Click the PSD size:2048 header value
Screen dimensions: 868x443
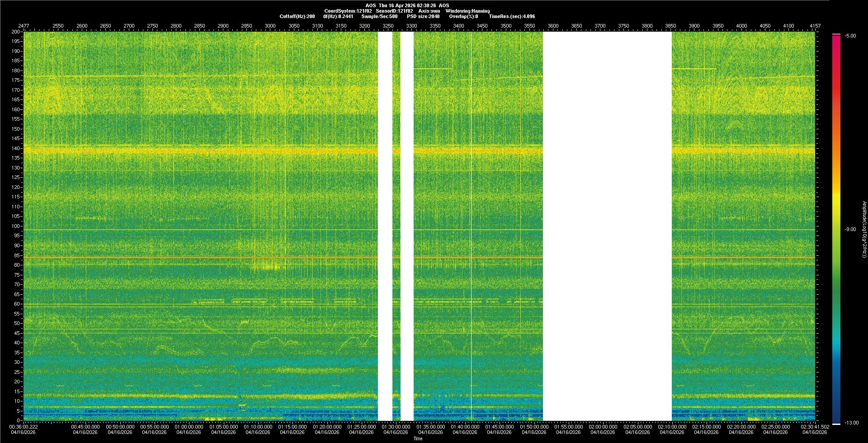click(423, 16)
